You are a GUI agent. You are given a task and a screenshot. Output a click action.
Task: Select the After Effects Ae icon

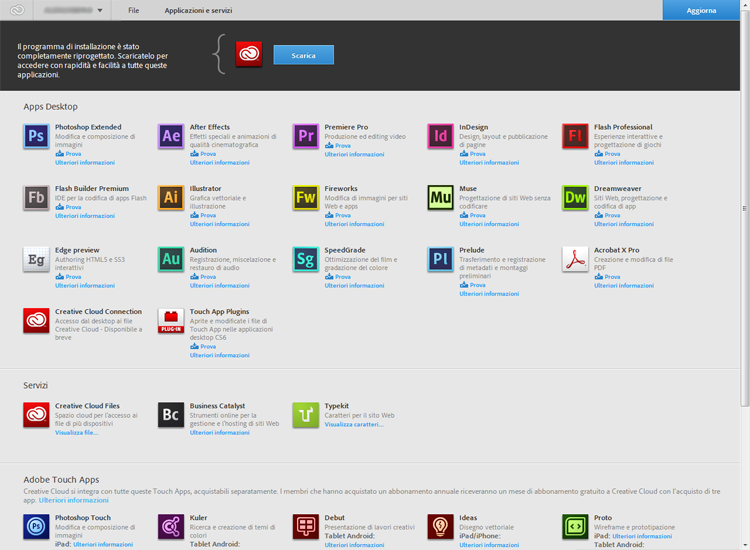point(171,136)
